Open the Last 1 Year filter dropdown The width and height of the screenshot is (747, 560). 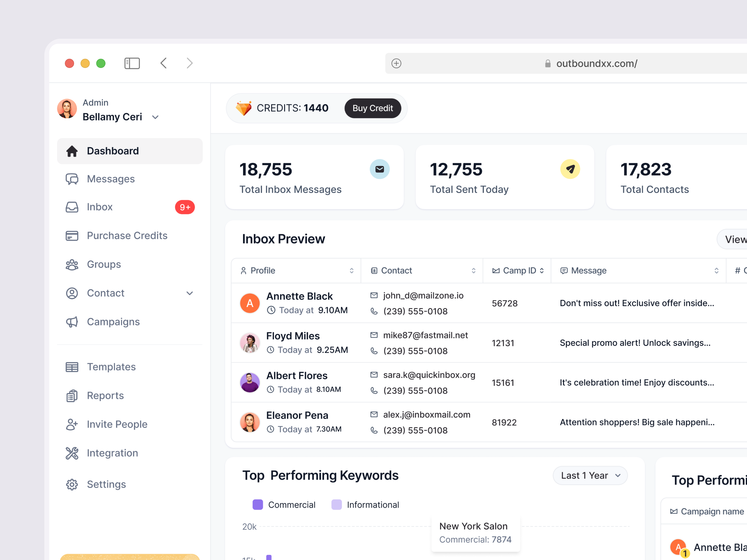590,475
